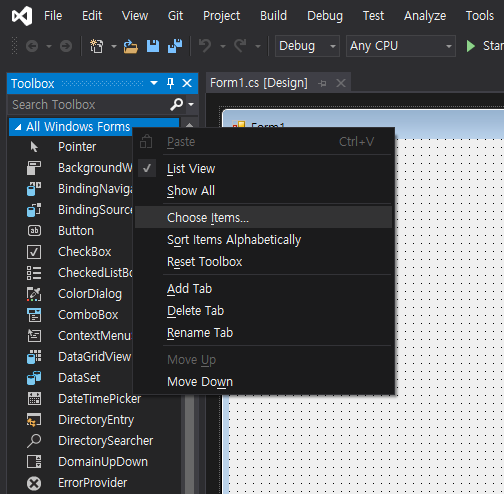
Task: Open the Git menu
Action: tap(175, 16)
